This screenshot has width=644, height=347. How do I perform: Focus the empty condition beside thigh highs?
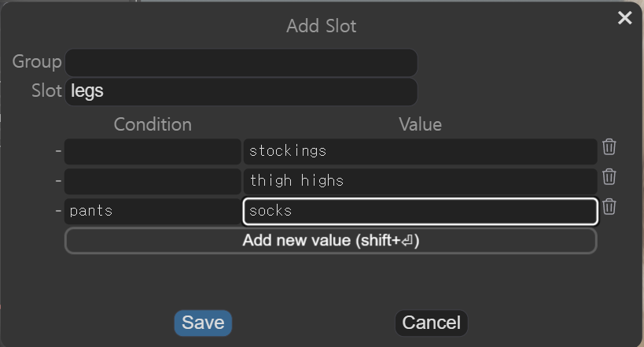(153, 181)
